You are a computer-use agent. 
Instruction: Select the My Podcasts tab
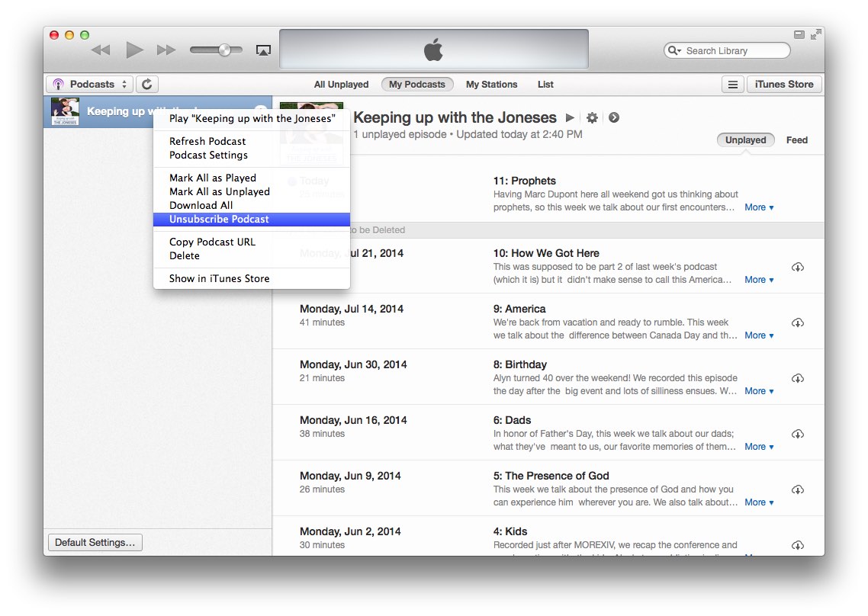(x=417, y=84)
